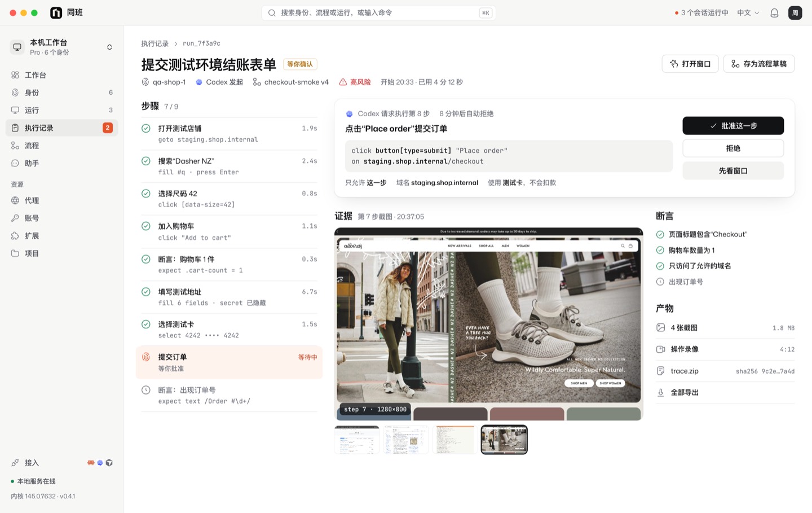Click the workspace monitor icon

(x=17, y=47)
